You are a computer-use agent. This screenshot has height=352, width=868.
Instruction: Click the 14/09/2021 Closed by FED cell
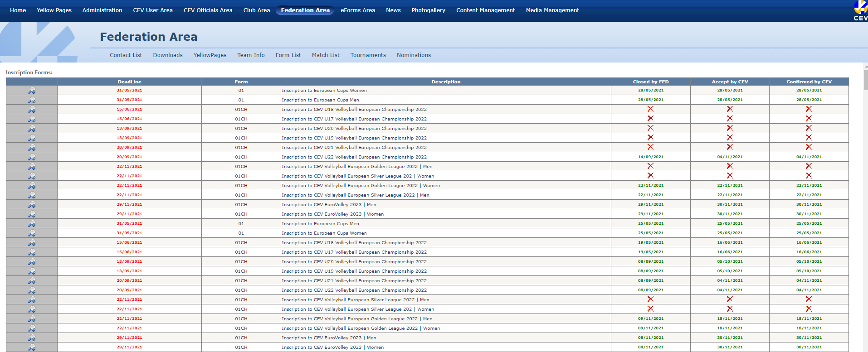click(651, 157)
